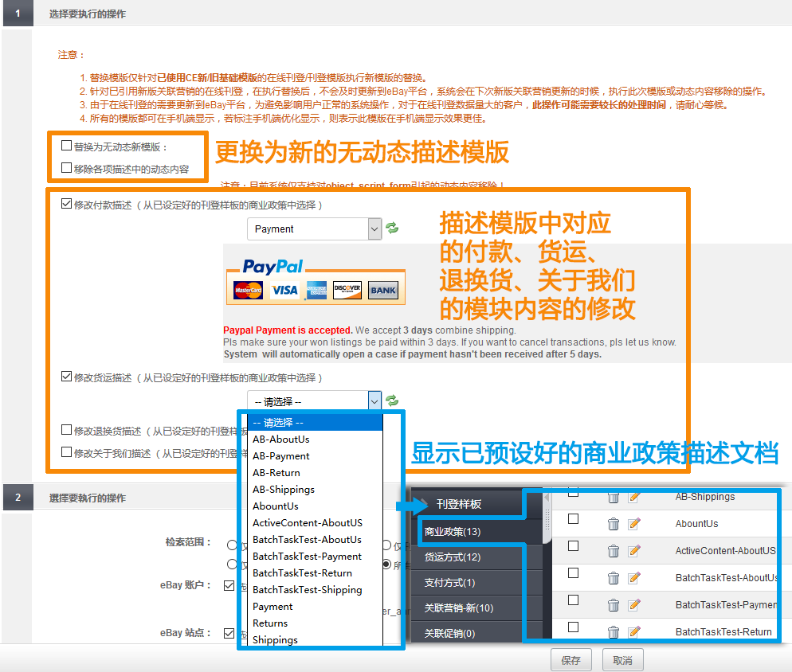Delete the BatchTaskTest-Return policy

click(614, 632)
